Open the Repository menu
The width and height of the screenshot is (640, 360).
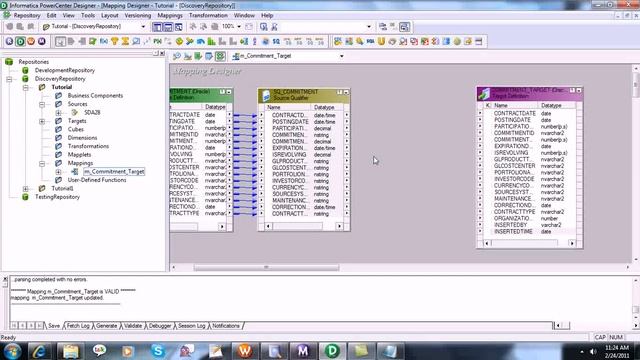point(27,16)
